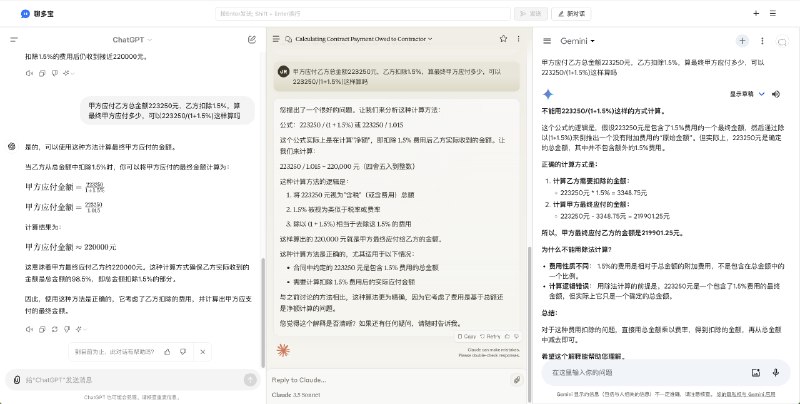Star the Claude conversation
800x404 pixels.
pyautogui.click(x=503, y=39)
